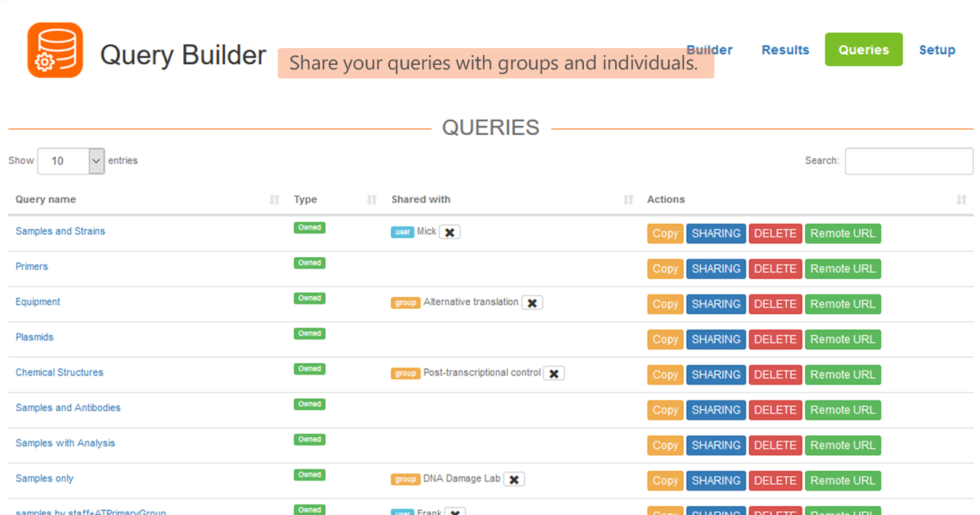Delete the Plasmids query
980x515 pixels.
pos(775,340)
